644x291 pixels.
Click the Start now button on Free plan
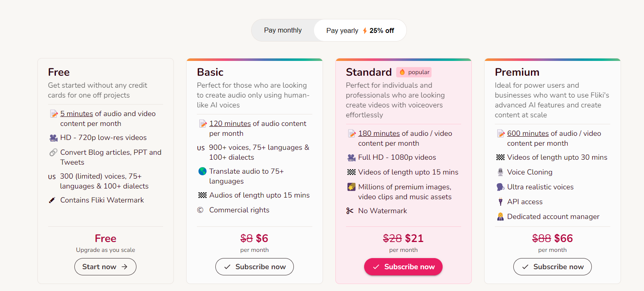(x=105, y=267)
